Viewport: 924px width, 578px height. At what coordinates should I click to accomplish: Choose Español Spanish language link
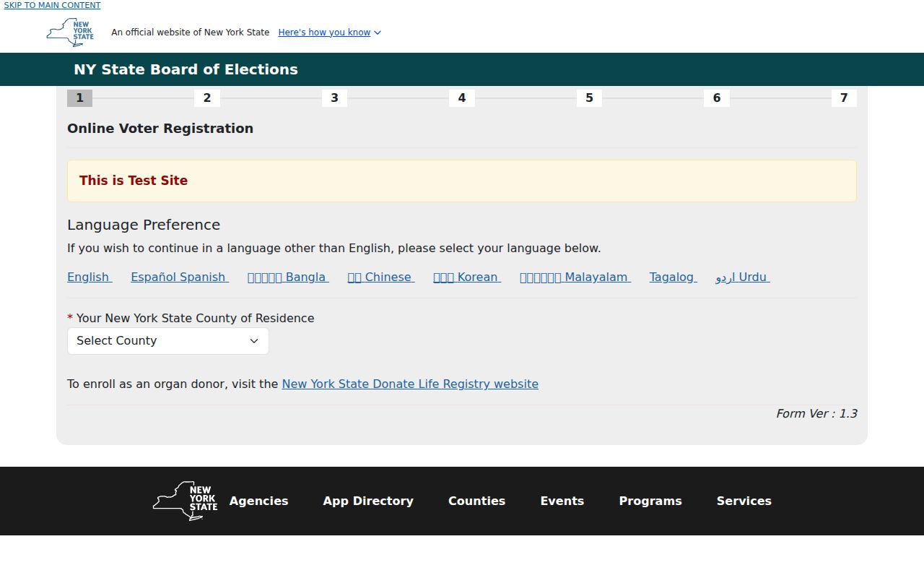(180, 277)
